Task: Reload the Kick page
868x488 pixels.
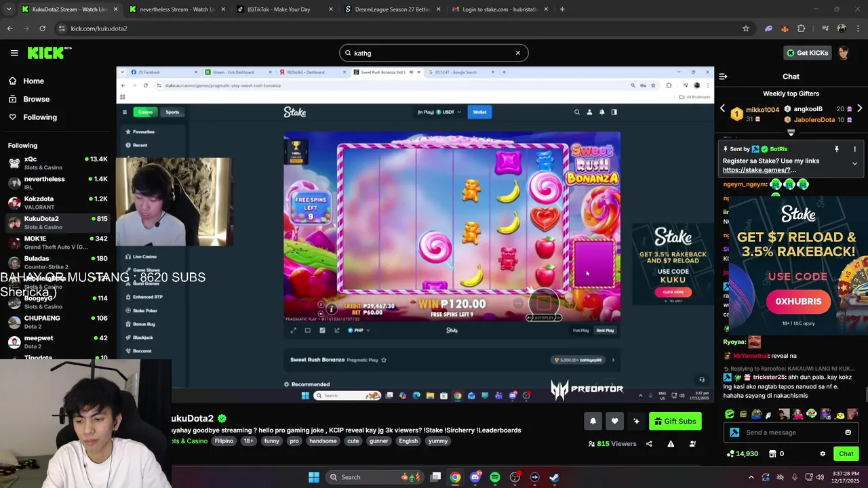Action: point(42,28)
